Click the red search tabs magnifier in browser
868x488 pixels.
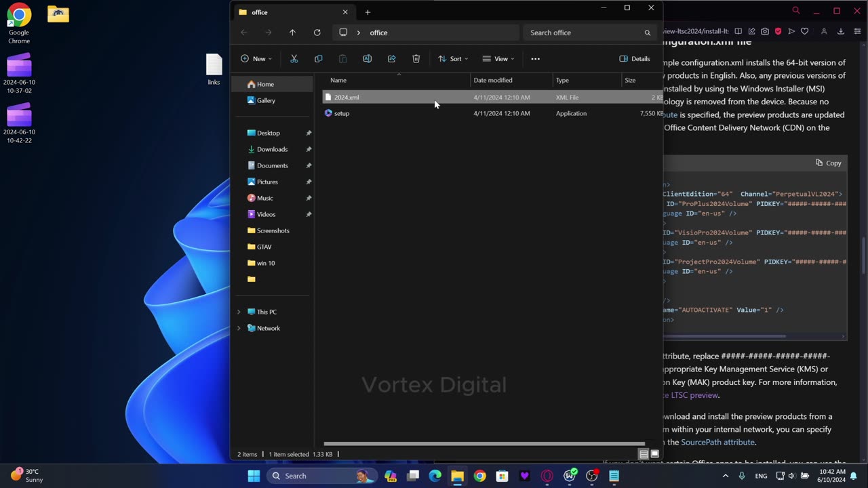coord(796,10)
